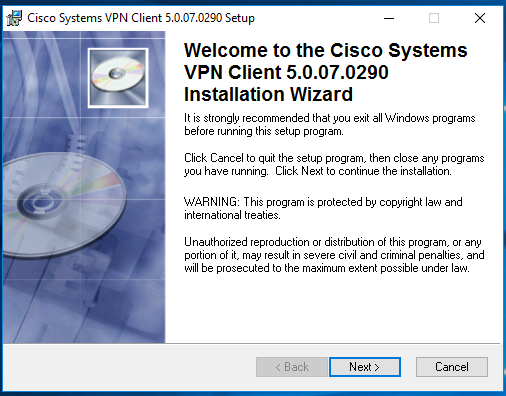
Task: Click the separator line above the buttons
Action: tap(252, 343)
